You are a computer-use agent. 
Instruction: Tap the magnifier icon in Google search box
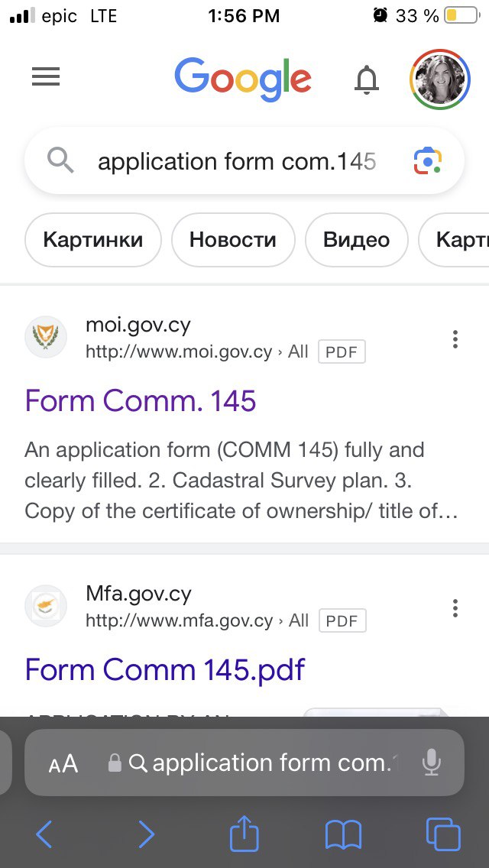[61, 161]
